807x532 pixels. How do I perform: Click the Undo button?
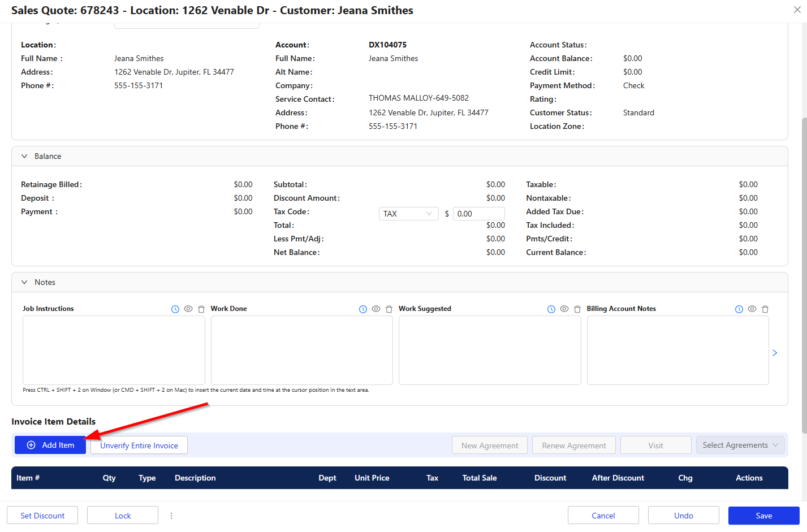684,516
